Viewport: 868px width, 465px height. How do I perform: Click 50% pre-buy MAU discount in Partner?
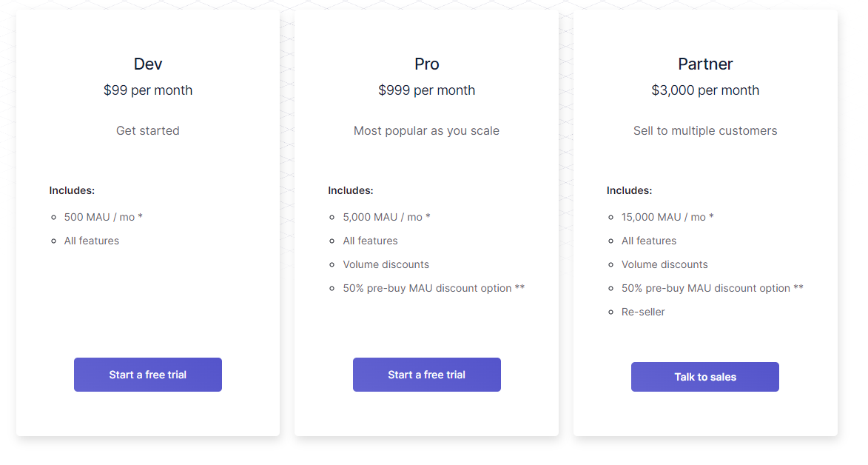point(713,288)
